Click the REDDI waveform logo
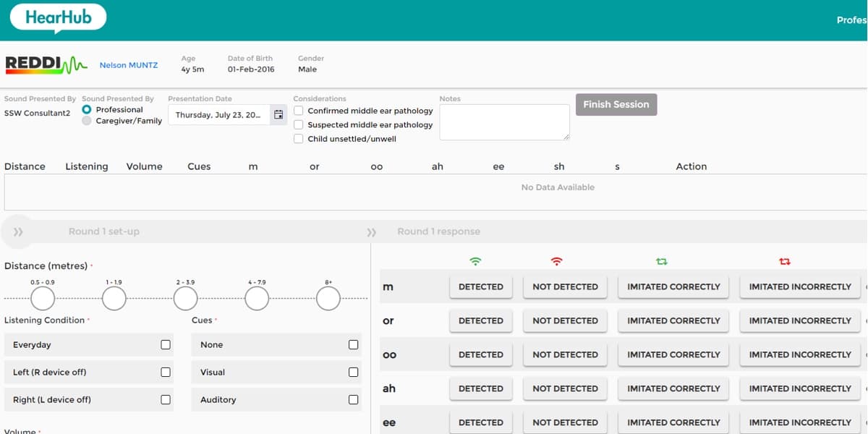 [x=46, y=65]
